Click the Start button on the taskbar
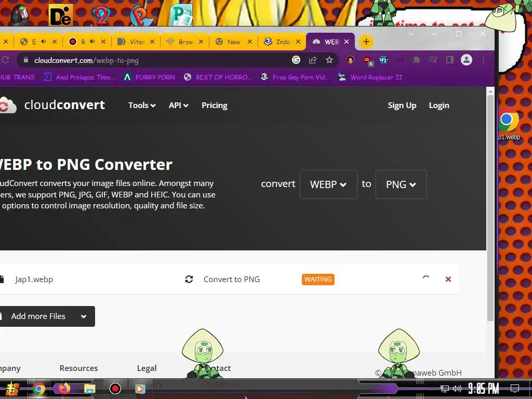Screen dimensions: 532x399 tap(12, 389)
